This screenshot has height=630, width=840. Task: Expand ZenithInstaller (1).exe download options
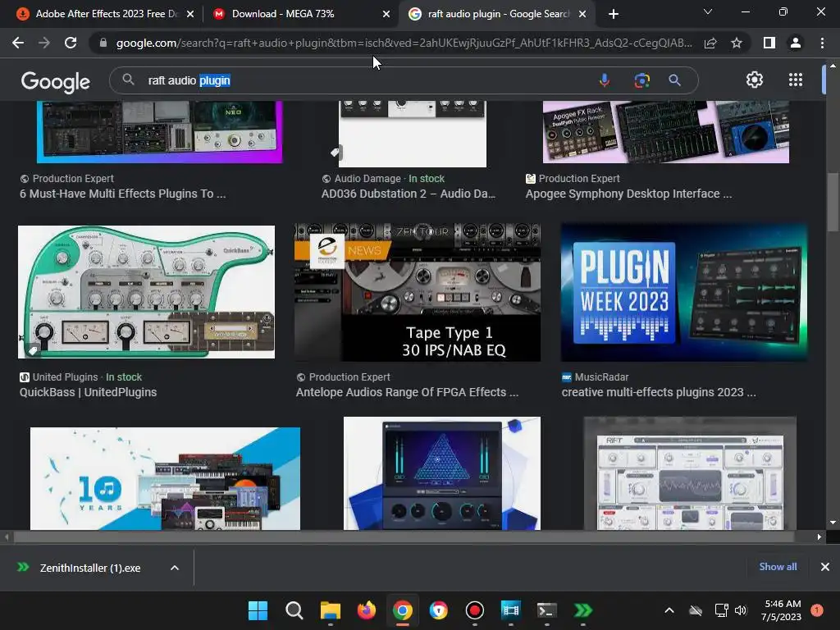point(175,568)
